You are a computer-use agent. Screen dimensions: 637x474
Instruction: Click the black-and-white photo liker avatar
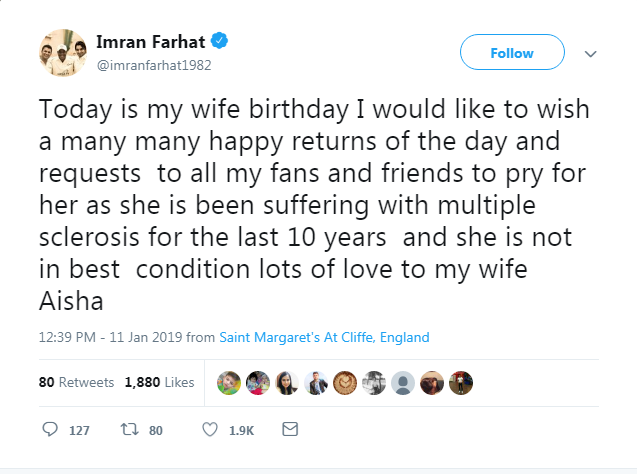pyautogui.click(x=374, y=382)
